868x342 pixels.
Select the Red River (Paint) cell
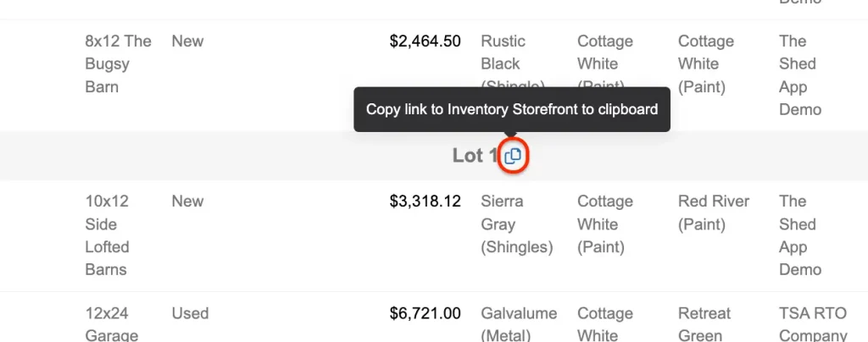tap(713, 212)
